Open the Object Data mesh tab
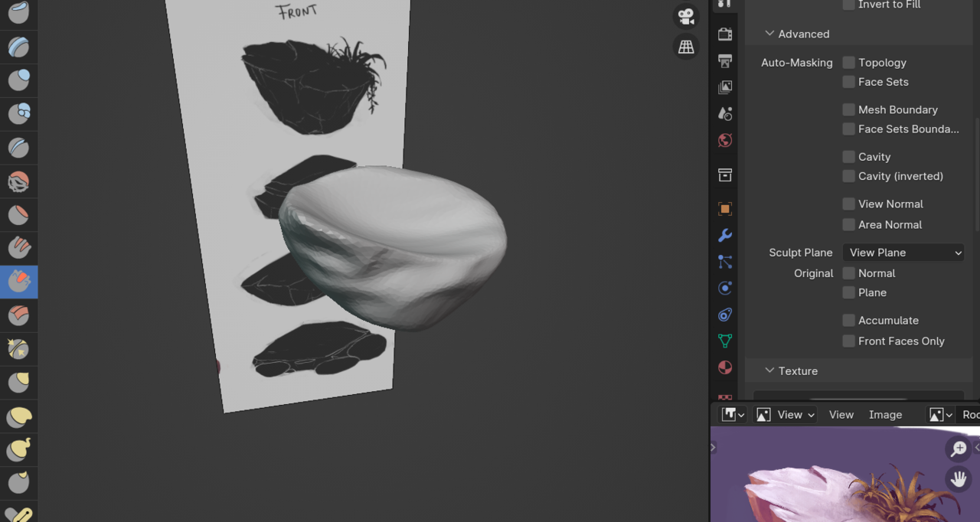The height and width of the screenshot is (522, 980). [x=725, y=341]
